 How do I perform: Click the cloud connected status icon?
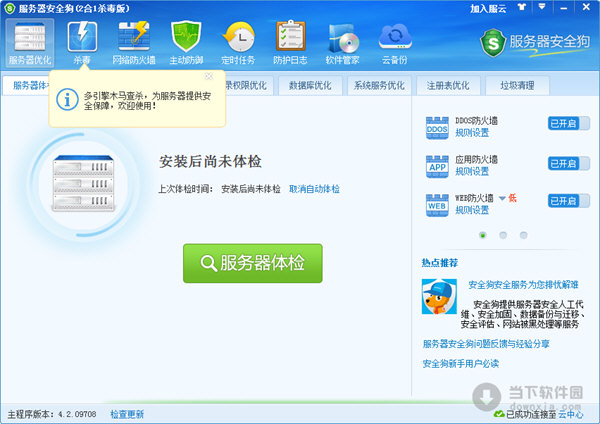click(499, 414)
